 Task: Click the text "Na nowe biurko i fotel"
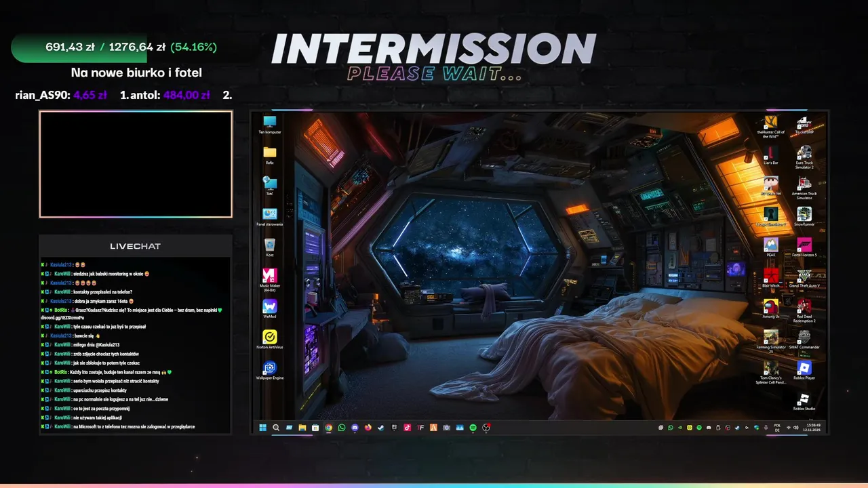pos(136,73)
